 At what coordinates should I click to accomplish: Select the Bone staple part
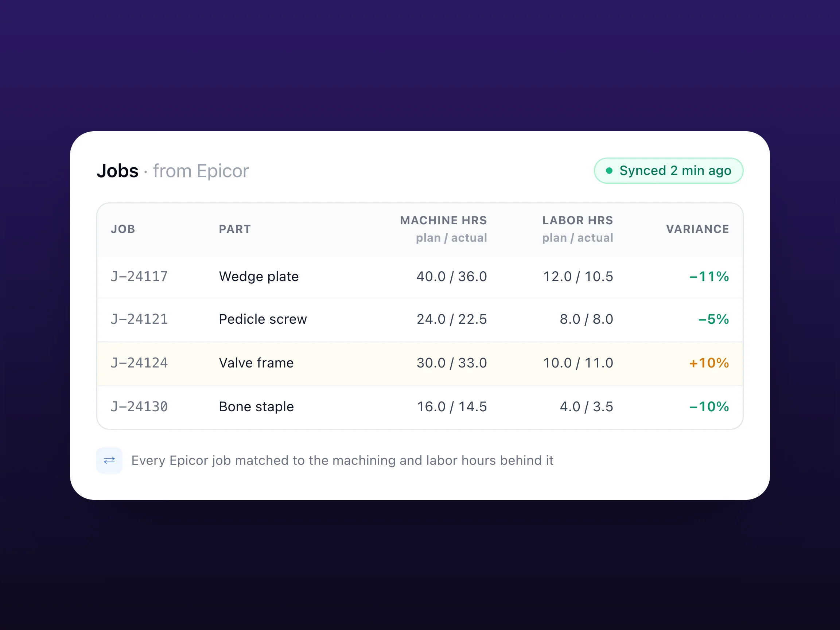(x=256, y=407)
